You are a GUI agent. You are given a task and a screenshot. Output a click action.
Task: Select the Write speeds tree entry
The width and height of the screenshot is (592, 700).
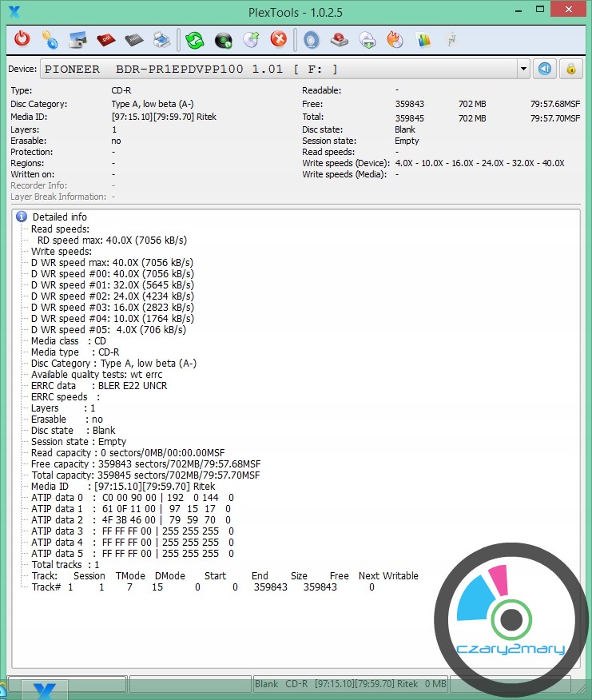(x=61, y=251)
